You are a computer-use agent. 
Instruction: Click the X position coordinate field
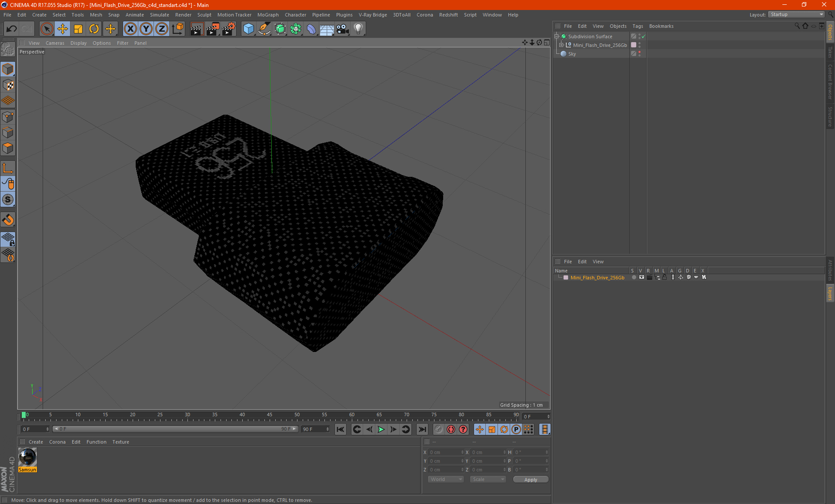pyautogui.click(x=446, y=452)
